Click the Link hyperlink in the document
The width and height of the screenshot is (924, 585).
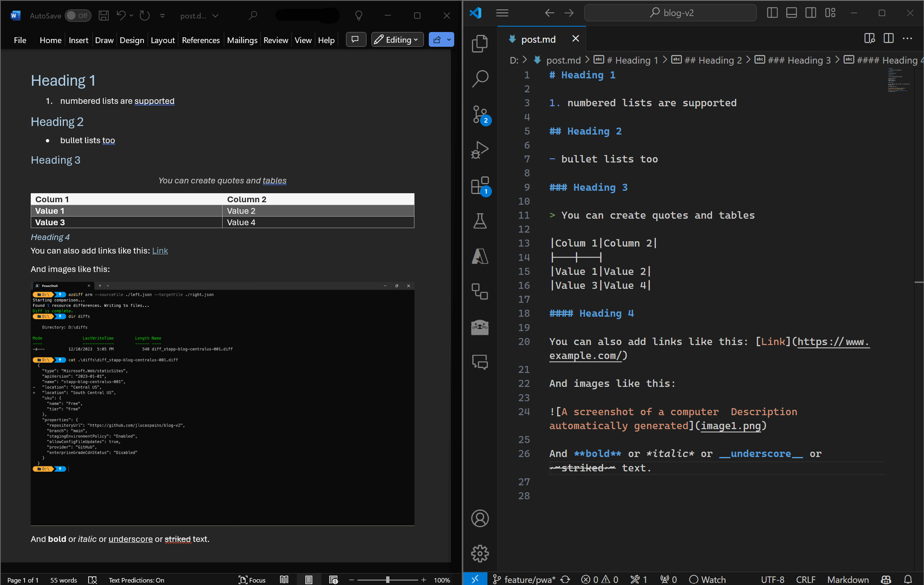[x=160, y=251]
